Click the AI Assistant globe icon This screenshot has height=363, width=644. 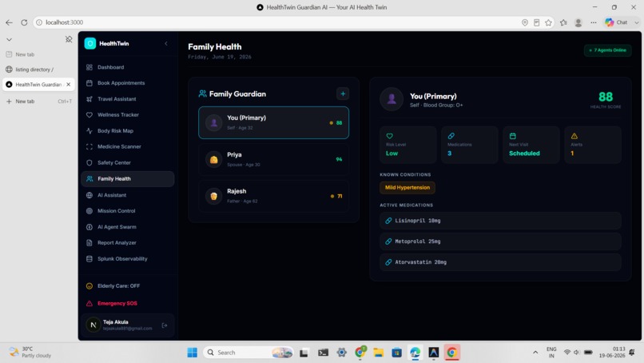[89, 195]
